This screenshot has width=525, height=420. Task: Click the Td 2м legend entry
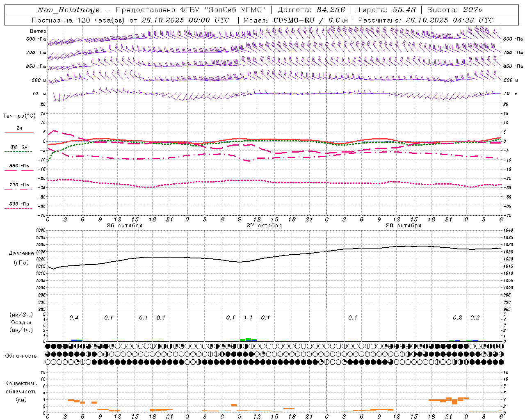click(x=19, y=147)
